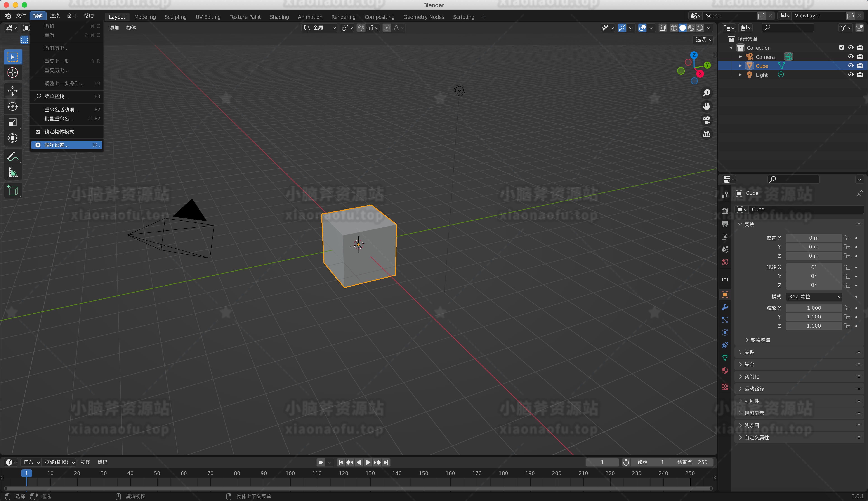Click the Add Cube tool icon
Image resolution: width=868 pixels, height=501 pixels.
click(x=13, y=190)
